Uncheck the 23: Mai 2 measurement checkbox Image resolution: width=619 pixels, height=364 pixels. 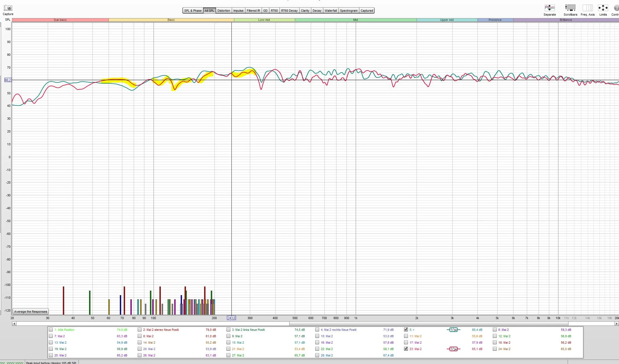[406, 349]
